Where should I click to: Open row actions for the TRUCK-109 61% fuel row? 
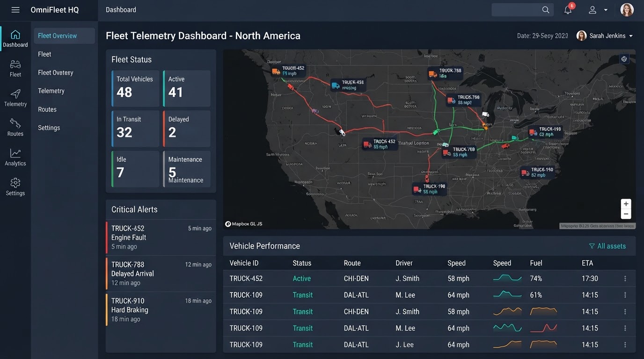coord(625,295)
